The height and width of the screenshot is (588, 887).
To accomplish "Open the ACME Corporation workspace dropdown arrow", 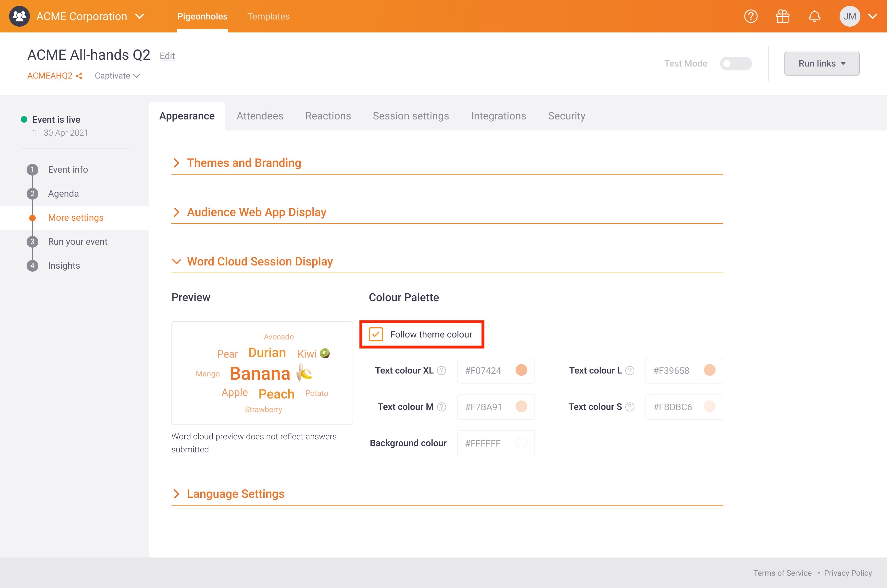I will tap(140, 16).
